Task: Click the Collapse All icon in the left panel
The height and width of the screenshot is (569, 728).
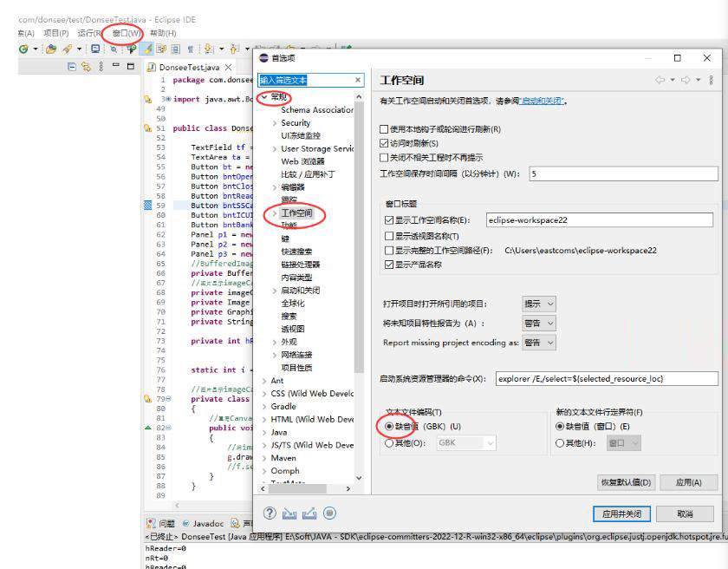Action: pyautogui.click(x=72, y=67)
